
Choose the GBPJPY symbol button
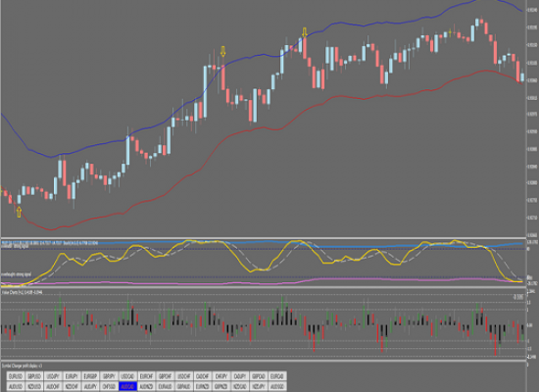(x=109, y=376)
